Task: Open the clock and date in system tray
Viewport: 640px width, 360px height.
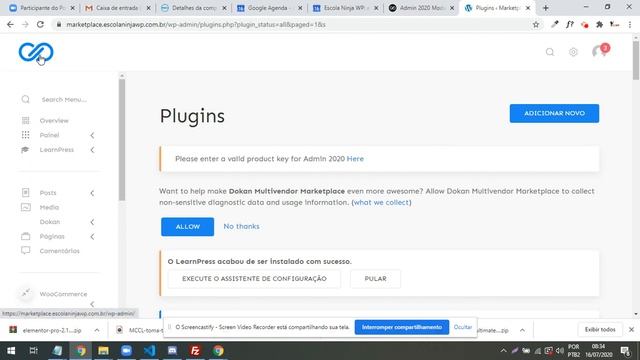Action: click(599, 351)
